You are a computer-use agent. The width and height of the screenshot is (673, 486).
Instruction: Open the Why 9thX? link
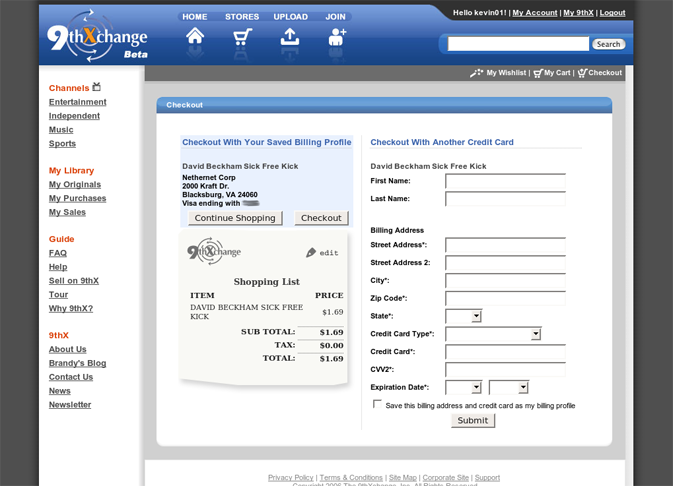point(71,308)
